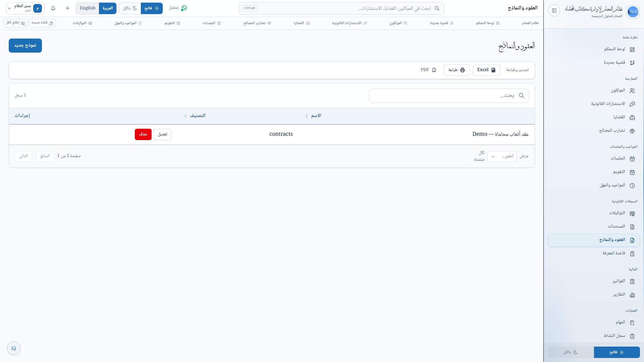Switch to الموكلون top tab
Screen dimensions: 644x362
(398, 23)
